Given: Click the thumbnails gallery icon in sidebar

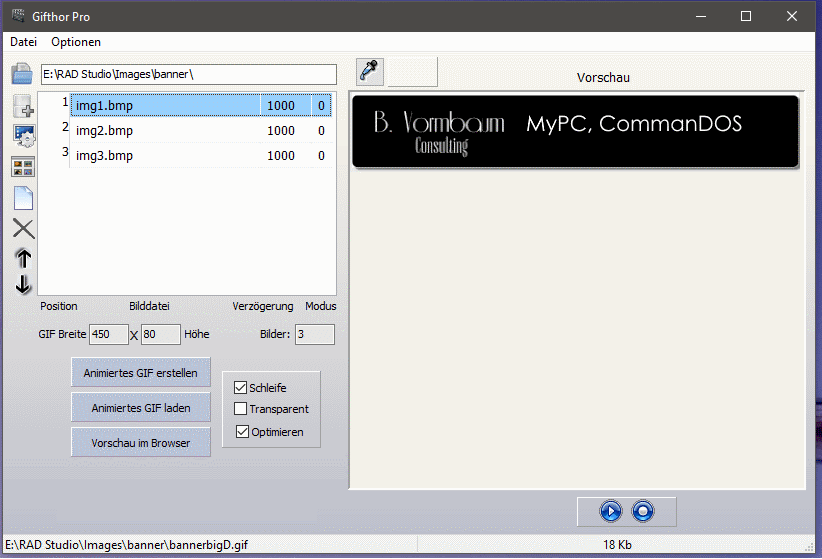Looking at the screenshot, I should (23, 167).
